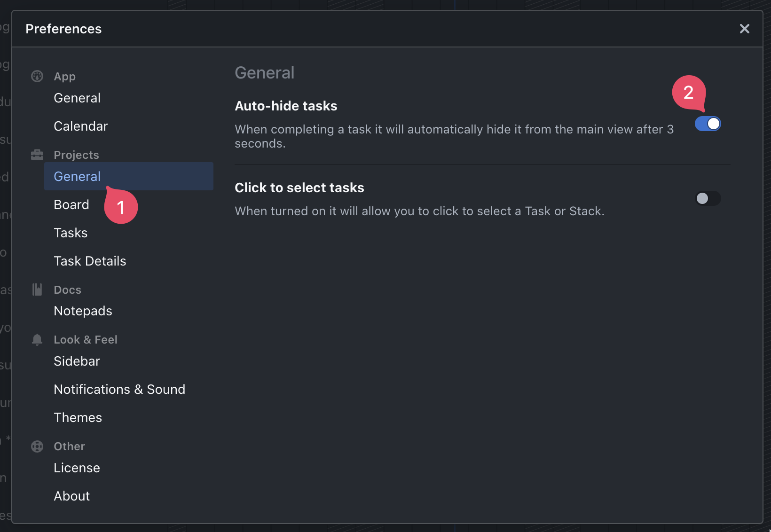Screen dimensions: 771x532
Task: Click the highlighted General item under Projects
Action: pyautogui.click(x=77, y=176)
